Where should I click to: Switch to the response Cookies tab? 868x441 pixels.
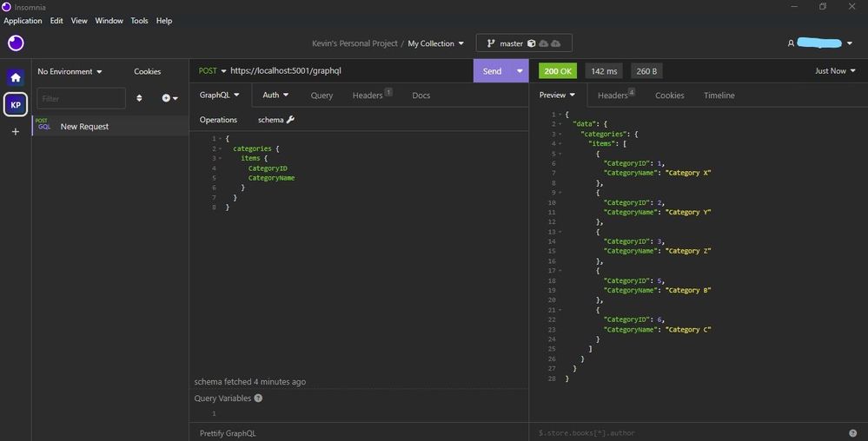669,95
